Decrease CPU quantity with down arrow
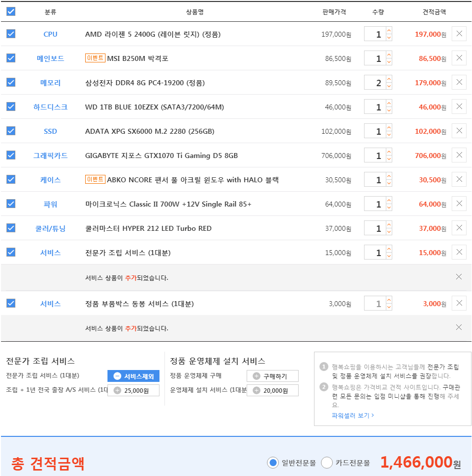 pos(389,37)
